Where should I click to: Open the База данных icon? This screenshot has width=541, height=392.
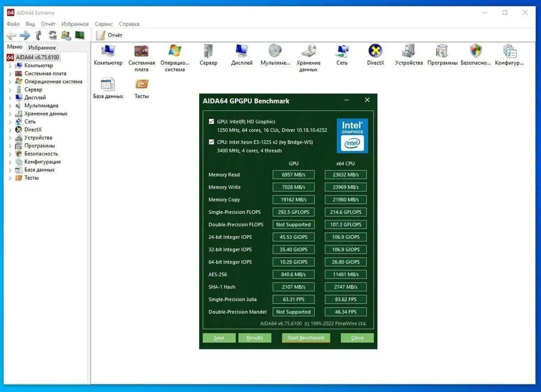[108, 85]
